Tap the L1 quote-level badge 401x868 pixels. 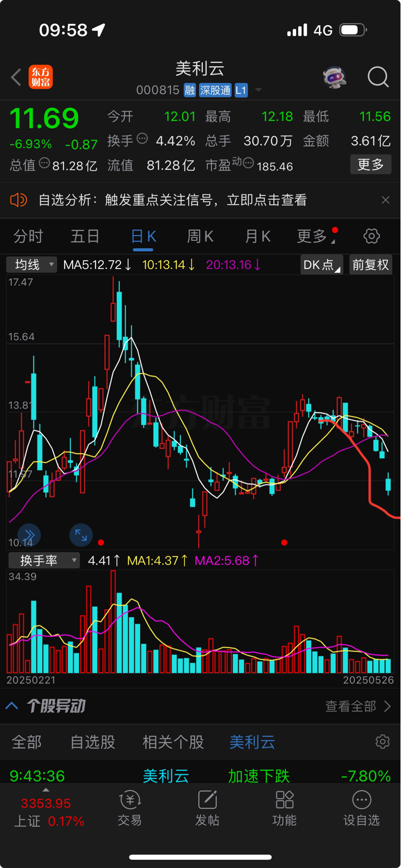pyautogui.click(x=241, y=90)
